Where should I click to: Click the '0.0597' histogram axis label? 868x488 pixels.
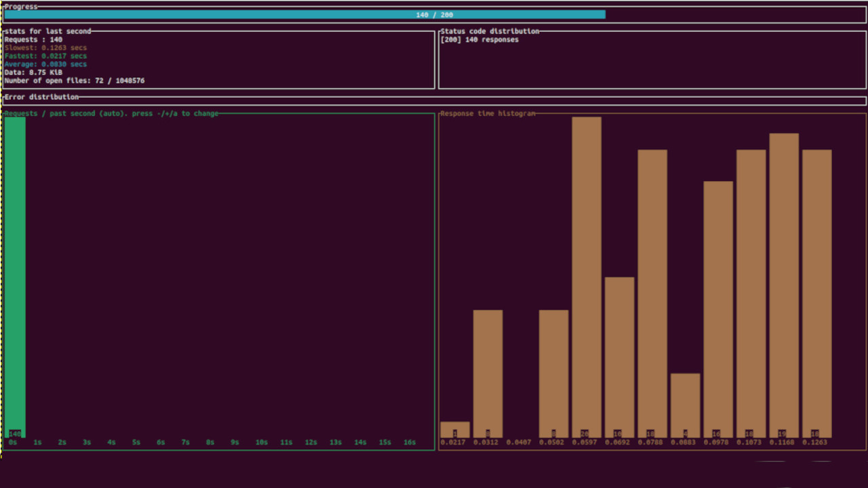pyautogui.click(x=585, y=442)
